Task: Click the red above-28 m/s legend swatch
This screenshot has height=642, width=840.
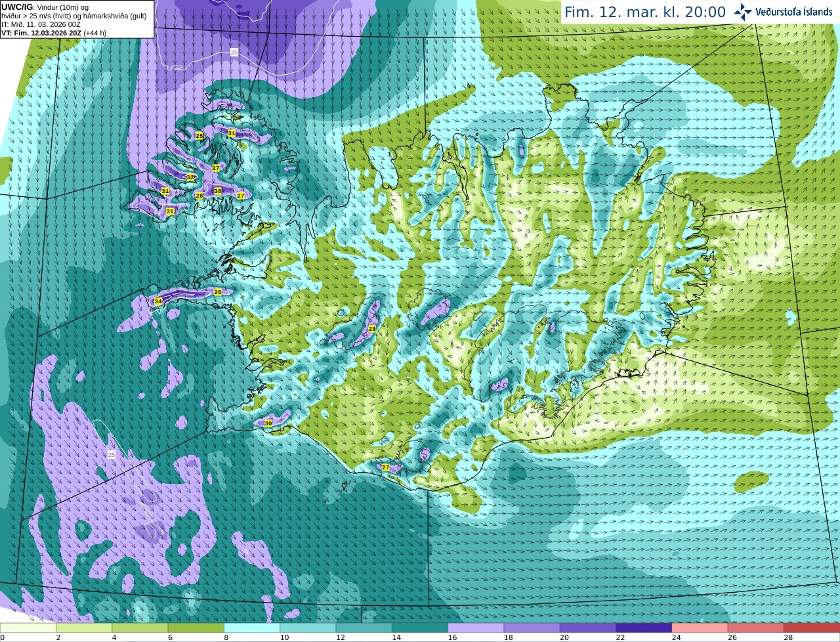Action: 812,628
